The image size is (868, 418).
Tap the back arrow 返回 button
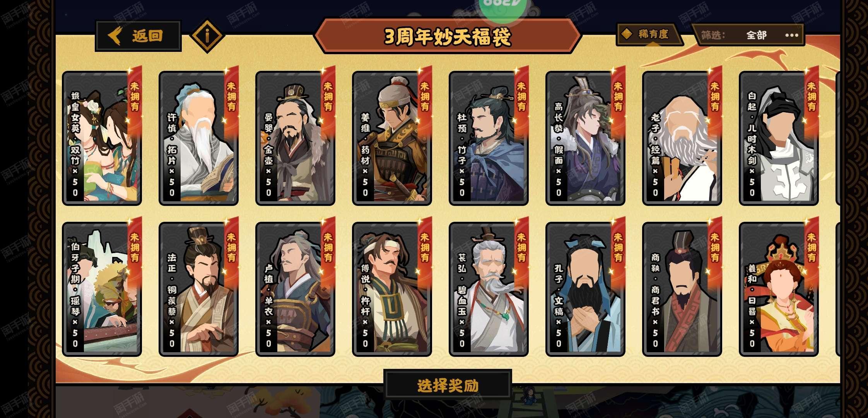coord(138,36)
